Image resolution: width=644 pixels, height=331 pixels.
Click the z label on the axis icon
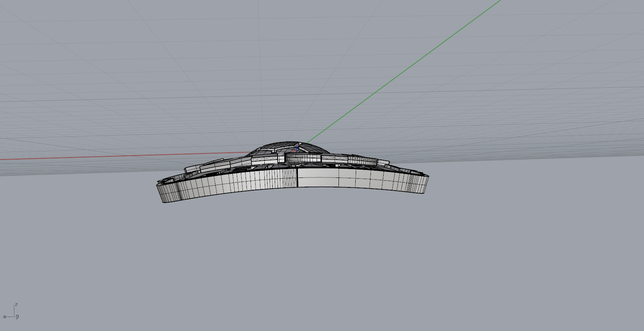coord(16,305)
